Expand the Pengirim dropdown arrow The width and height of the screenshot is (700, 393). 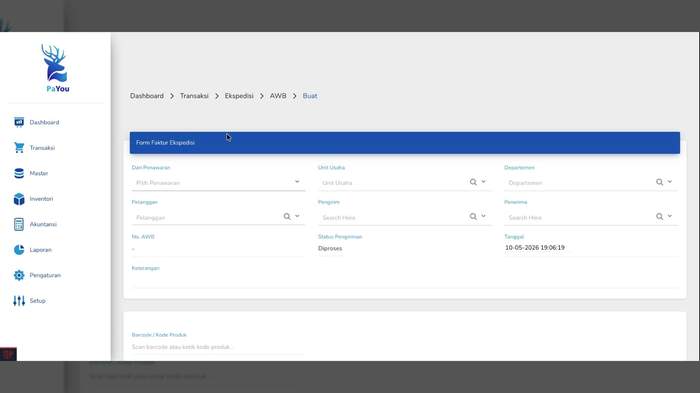[483, 216]
